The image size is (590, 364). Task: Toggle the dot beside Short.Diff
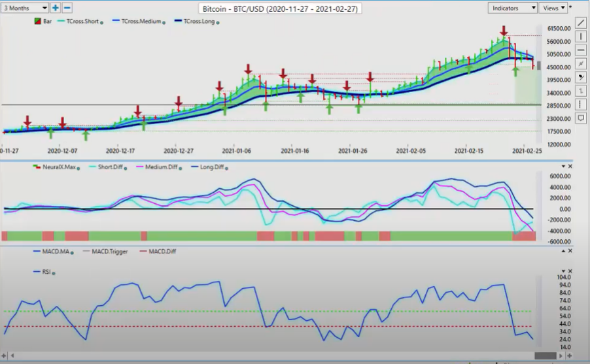(x=126, y=169)
